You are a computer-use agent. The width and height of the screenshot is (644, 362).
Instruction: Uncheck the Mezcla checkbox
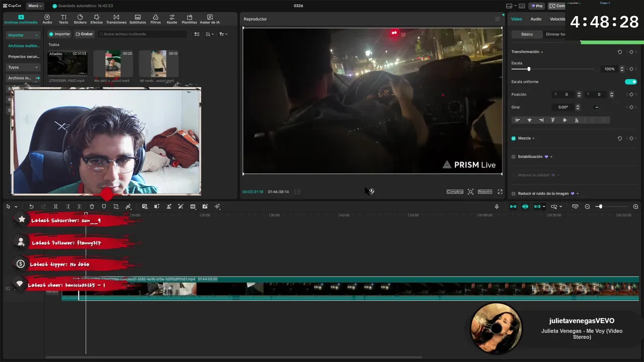pyautogui.click(x=514, y=138)
